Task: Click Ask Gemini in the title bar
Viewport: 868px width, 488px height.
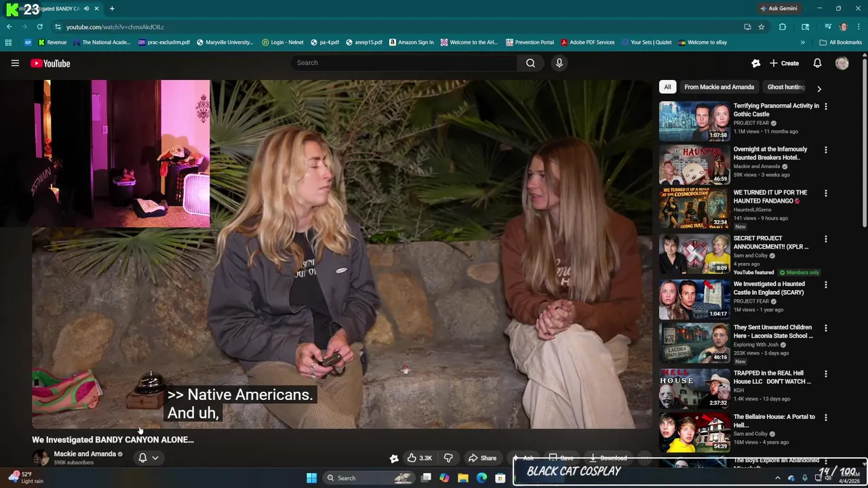Action: click(x=778, y=8)
